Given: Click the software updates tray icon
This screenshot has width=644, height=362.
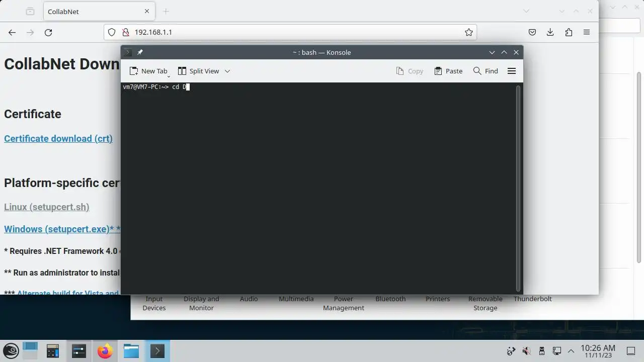Looking at the screenshot, I should coord(511,351).
